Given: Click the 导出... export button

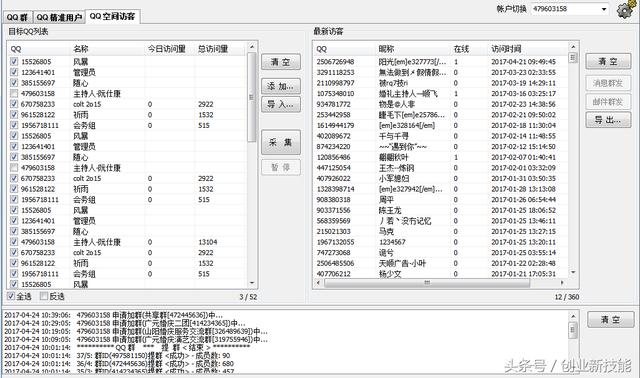Looking at the screenshot, I should pos(608,120).
